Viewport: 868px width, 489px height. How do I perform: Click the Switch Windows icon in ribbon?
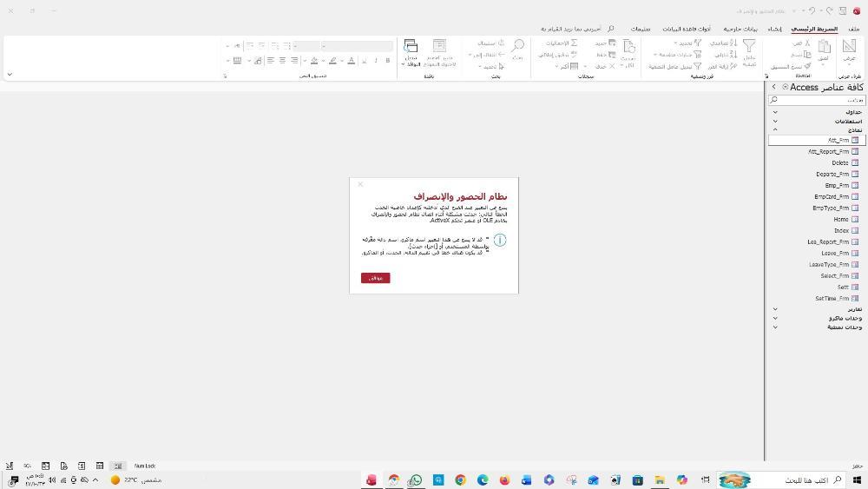tap(411, 47)
